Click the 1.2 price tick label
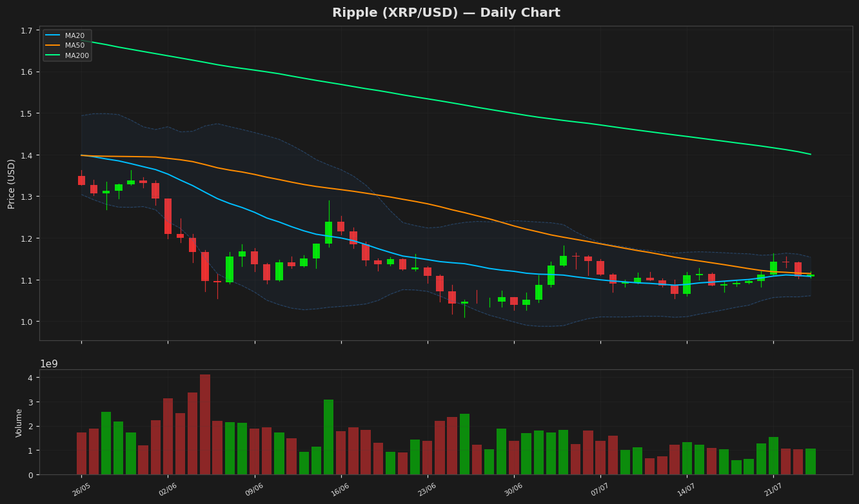Screen dimensions: 859x504 click(x=26, y=238)
